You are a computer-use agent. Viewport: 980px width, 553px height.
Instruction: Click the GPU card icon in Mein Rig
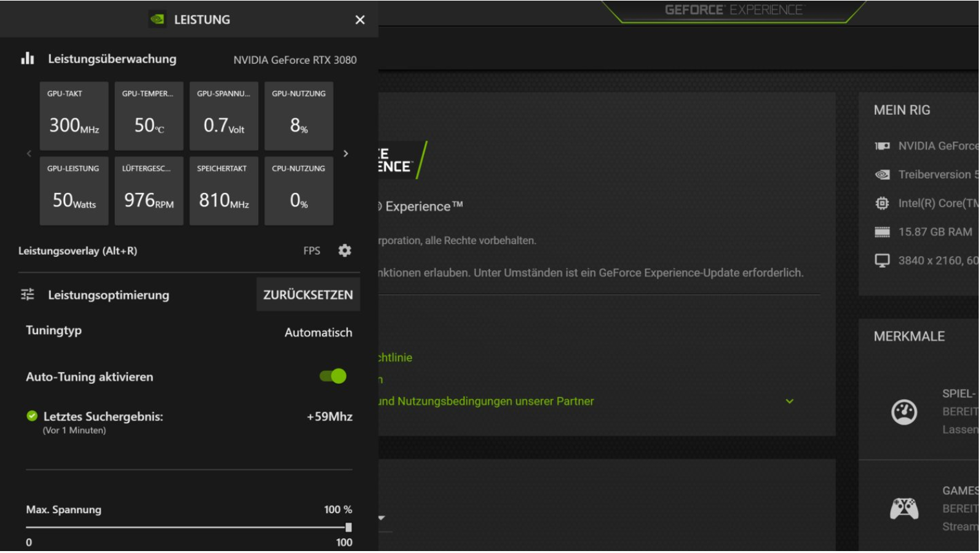(x=882, y=146)
